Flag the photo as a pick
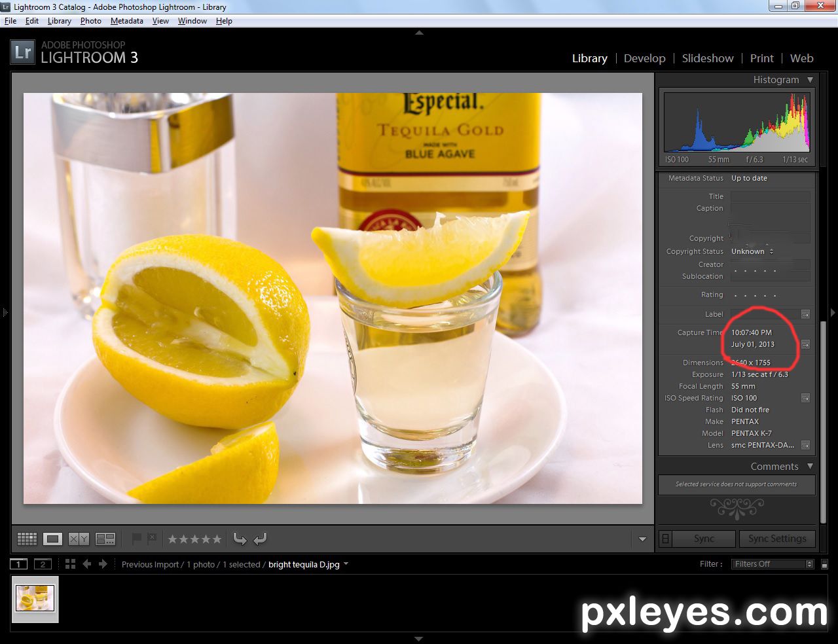838x644 pixels. 136,539
